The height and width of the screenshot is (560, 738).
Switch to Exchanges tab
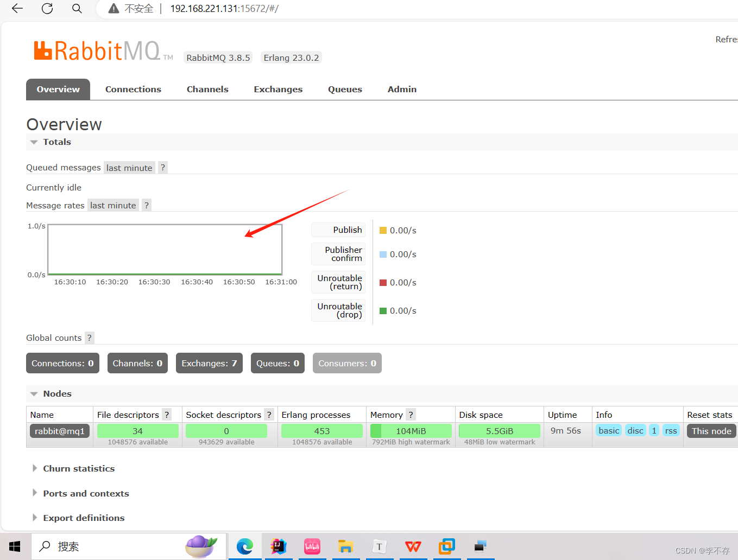(x=278, y=90)
